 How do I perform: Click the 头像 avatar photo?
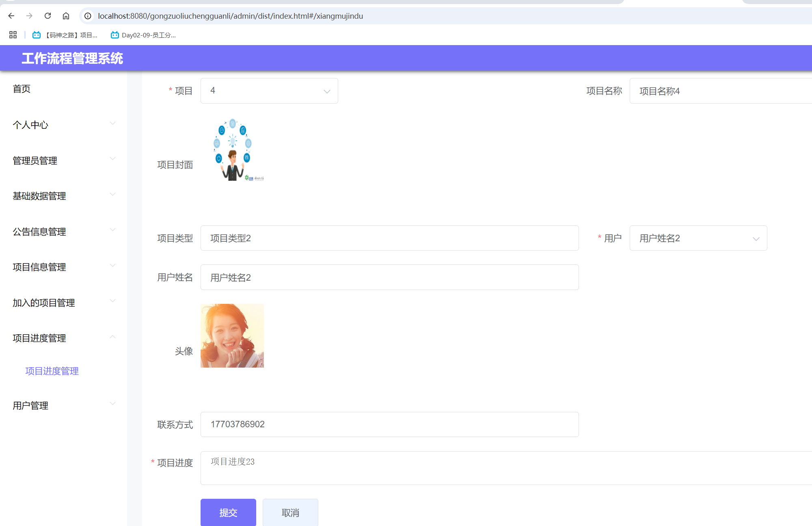[232, 336]
